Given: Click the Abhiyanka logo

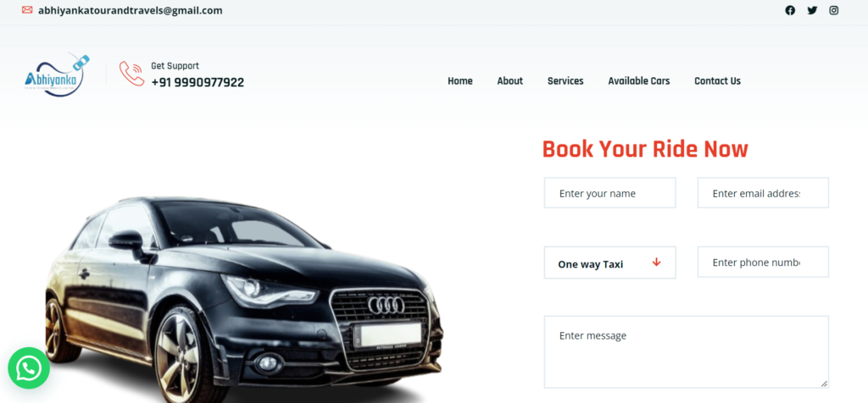Looking at the screenshot, I should point(57,75).
